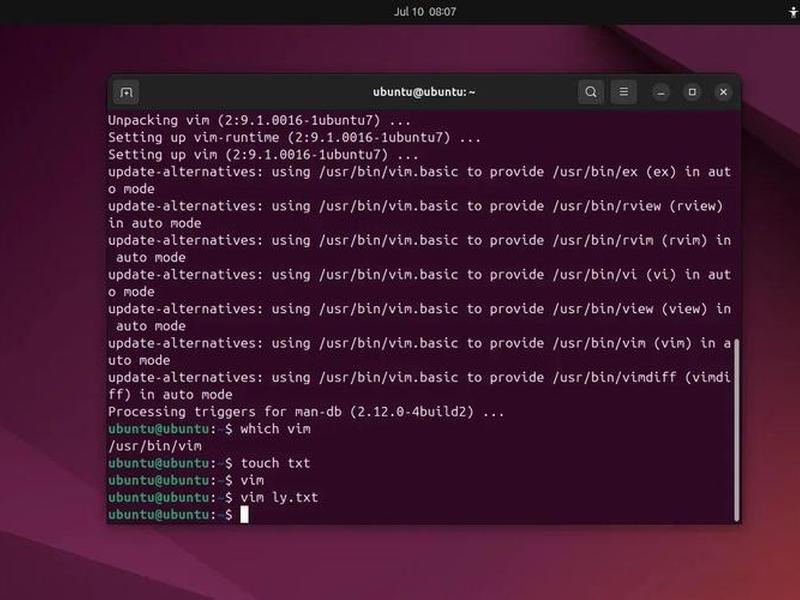Open terminal search
This screenshot has width=800, height=600.
[591, 92]
